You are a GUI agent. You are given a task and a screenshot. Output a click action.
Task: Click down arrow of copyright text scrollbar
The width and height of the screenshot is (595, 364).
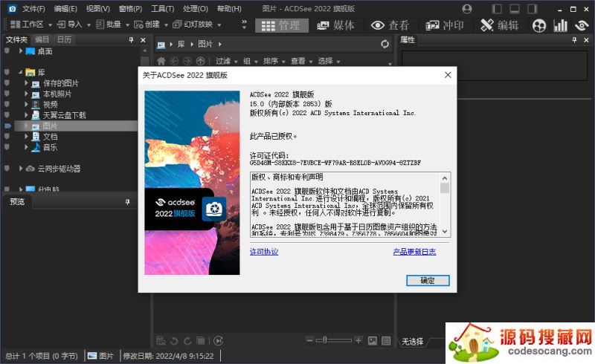point(445,231)
